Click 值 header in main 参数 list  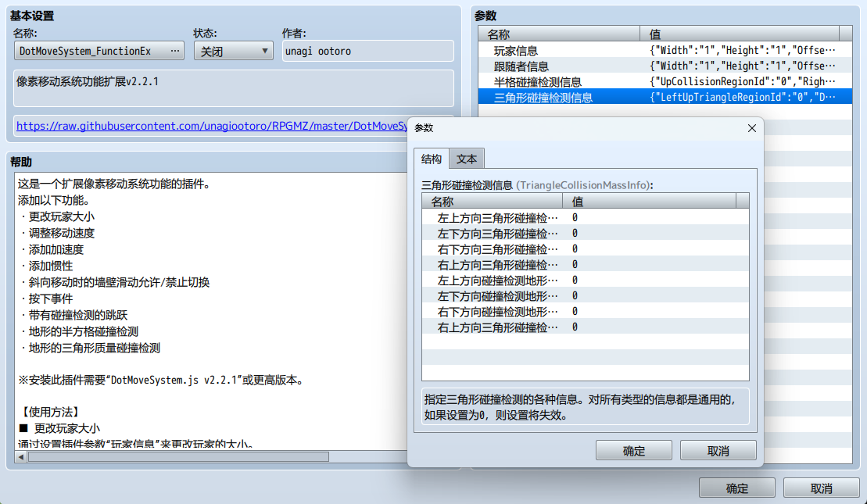(740, 34)
